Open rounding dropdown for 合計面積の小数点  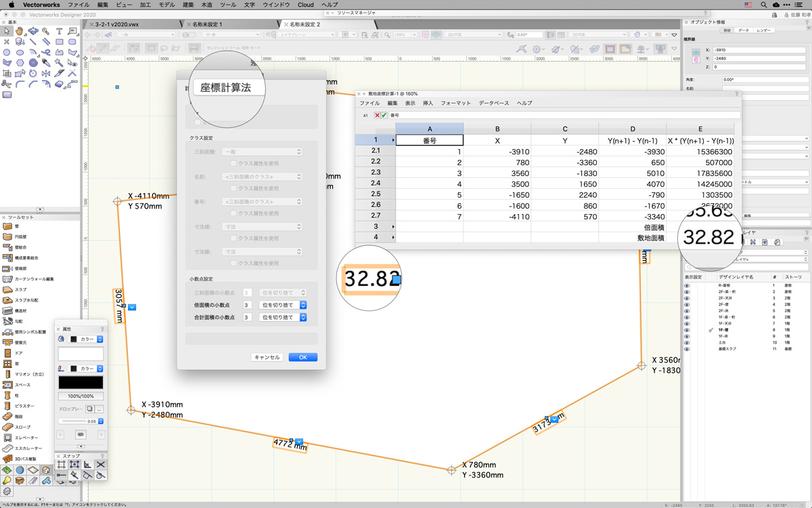[x=284, y=317]
